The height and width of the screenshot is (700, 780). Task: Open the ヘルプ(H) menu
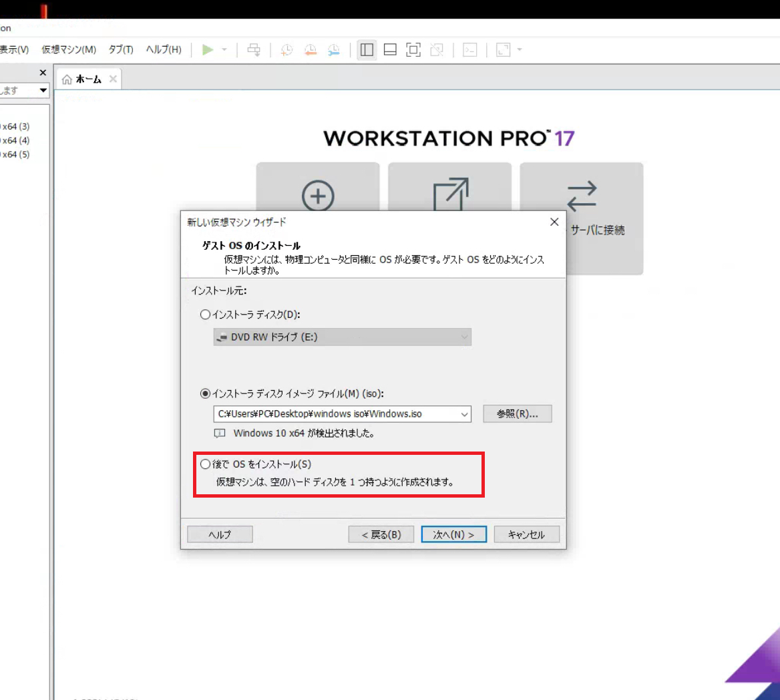pos(164,49)
